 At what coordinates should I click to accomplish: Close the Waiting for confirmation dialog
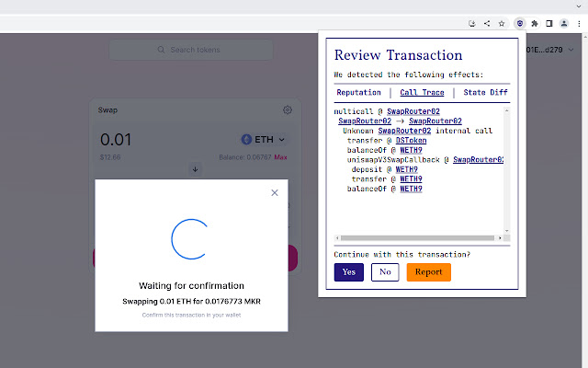(x=275, y=192)
